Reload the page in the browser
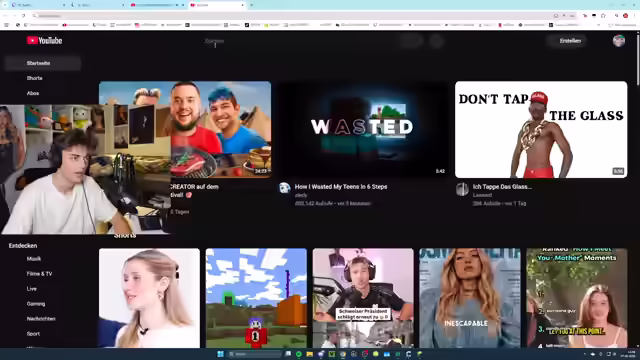 coord(23,16)
